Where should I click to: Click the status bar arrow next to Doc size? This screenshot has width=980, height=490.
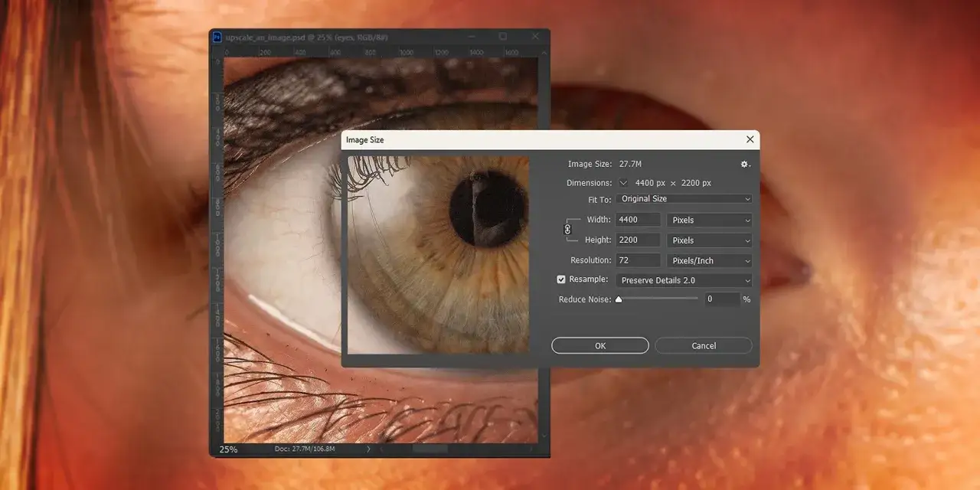(368, 449)
